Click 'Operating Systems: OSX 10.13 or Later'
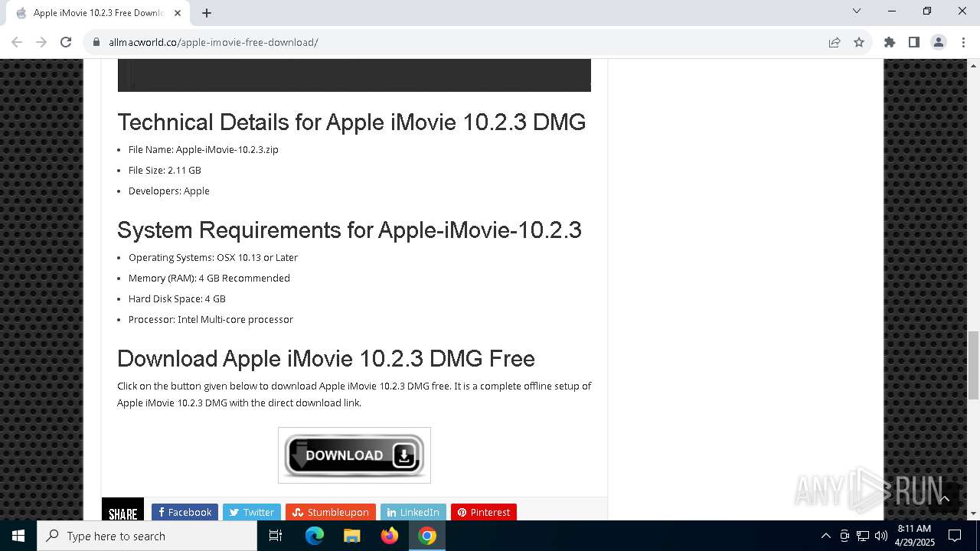 (x=213, y=257)
